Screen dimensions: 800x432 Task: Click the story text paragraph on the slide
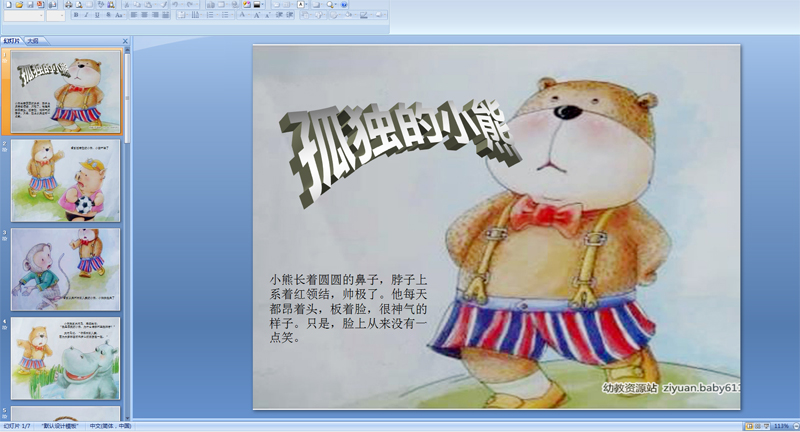click(x=348, y=309)
